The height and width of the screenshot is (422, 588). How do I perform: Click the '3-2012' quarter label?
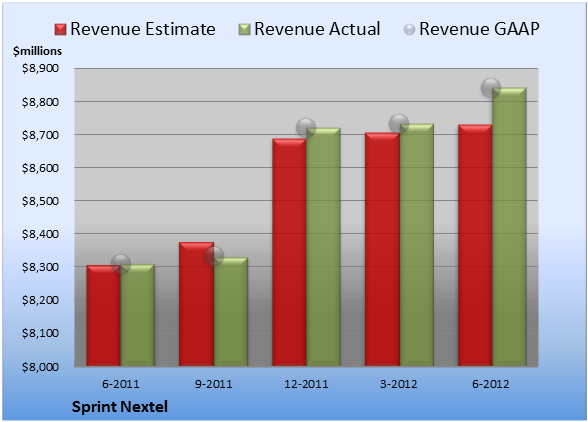(399, 384)
